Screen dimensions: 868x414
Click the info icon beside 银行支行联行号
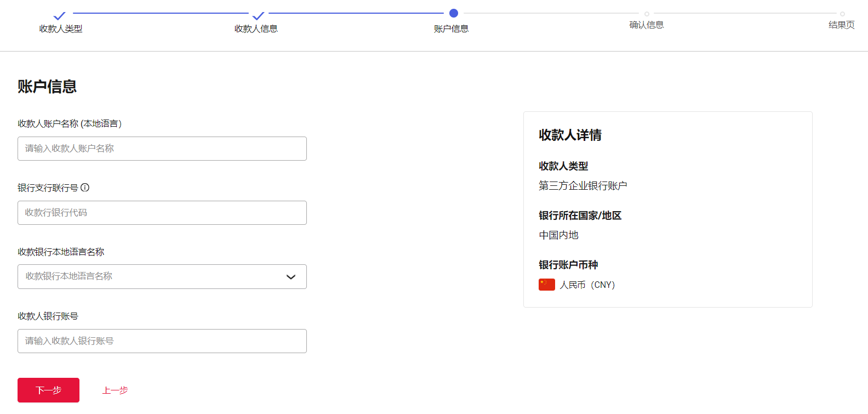tap(85, 188)
